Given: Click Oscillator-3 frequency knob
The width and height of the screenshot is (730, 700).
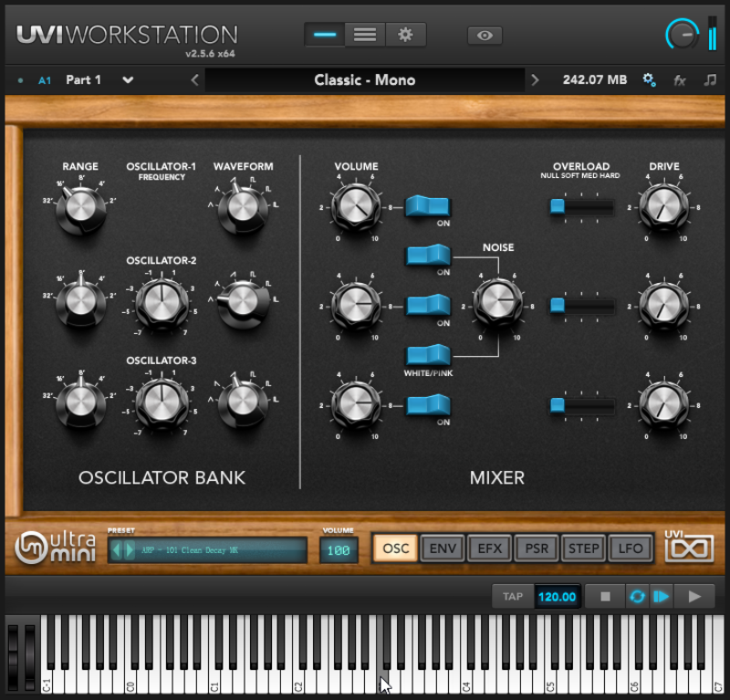Looking at the screenshot, I should tap(162, 402).
